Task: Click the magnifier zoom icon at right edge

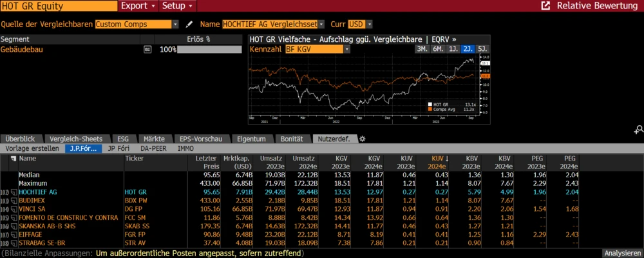Action: click(x=638, y=130)
